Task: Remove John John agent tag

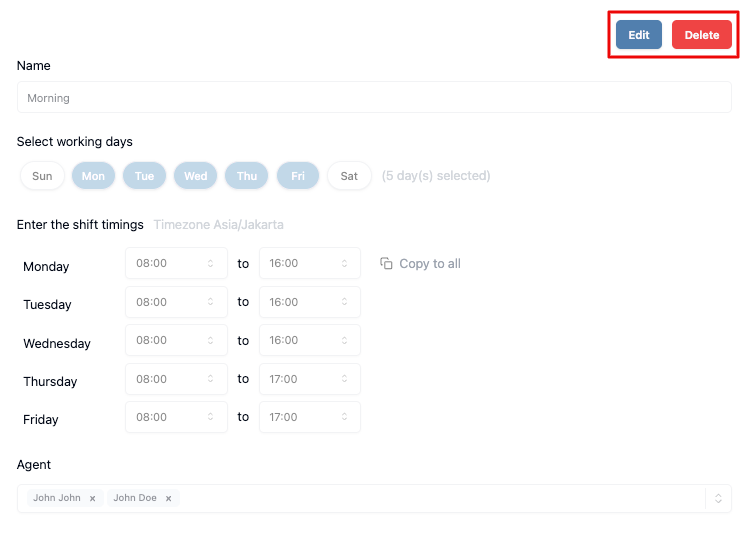Action: coord(92,498)
